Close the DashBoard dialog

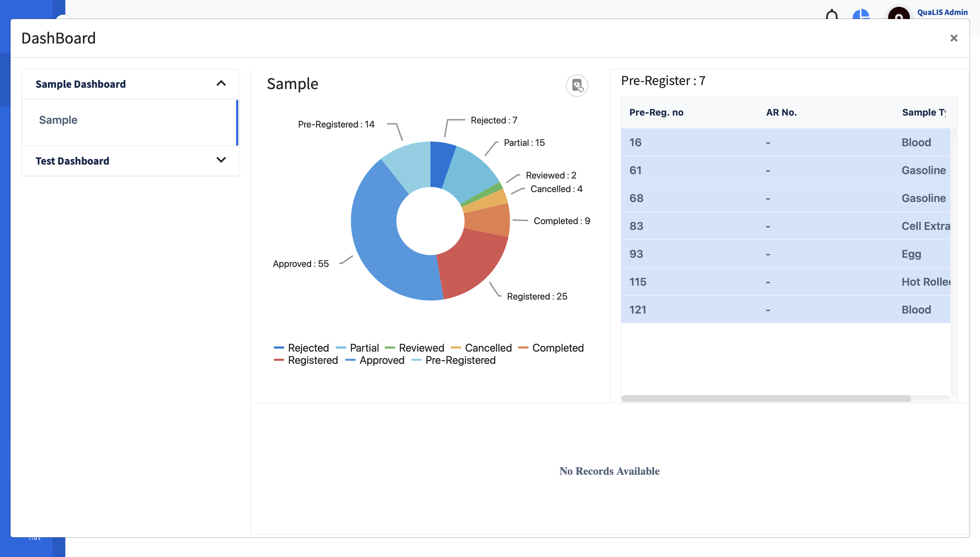tap(954, 37)
